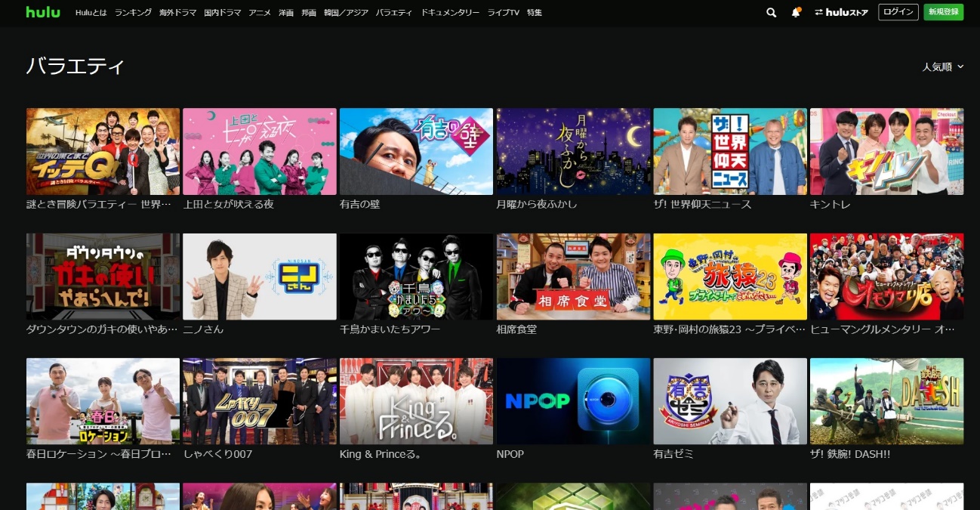Open the しゃべくり007 thumbnail

click(260, 401)
